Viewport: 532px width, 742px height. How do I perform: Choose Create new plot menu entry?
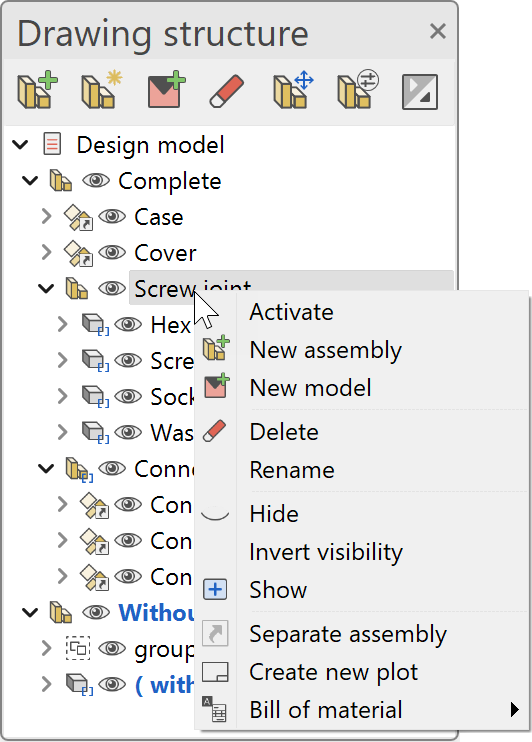(363, 672)
